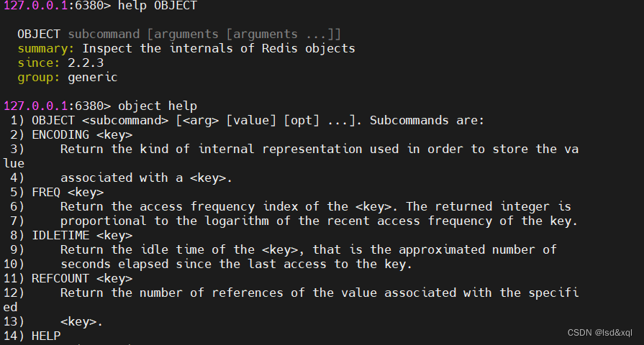Click the "seconds elapsed since the last access" line
Viewport: 644px width, 345px height.
236,264
